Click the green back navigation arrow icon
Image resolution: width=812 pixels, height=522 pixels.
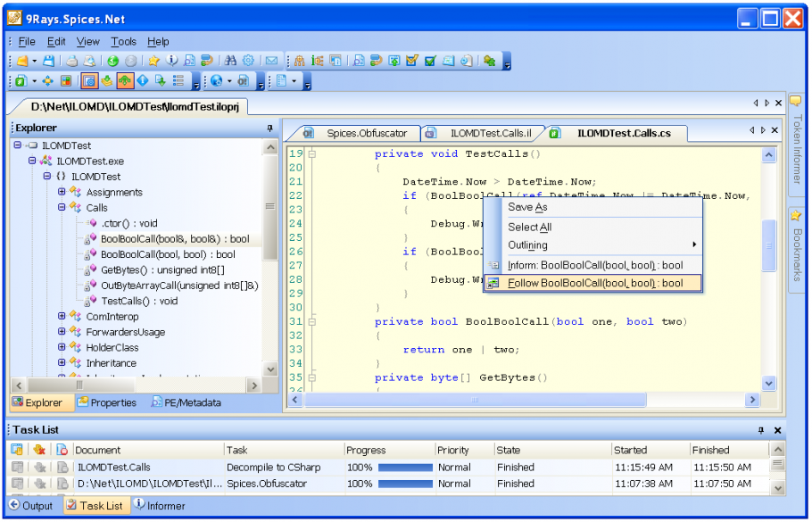[113, 61]
